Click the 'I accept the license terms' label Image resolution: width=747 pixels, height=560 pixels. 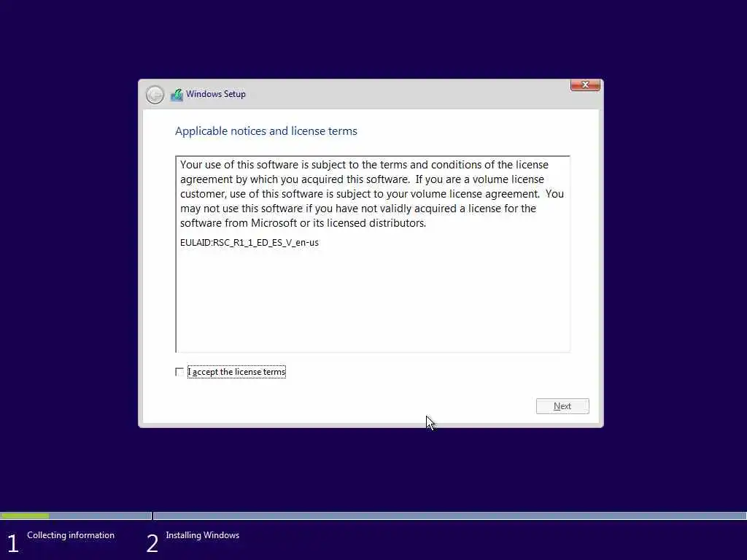(x=237, y=372)
